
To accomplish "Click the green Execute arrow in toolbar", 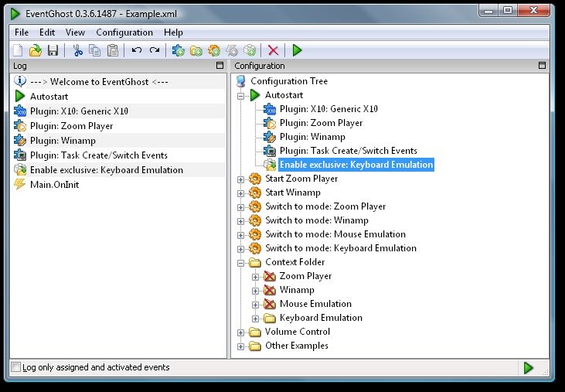I will [x=297, y=50].
